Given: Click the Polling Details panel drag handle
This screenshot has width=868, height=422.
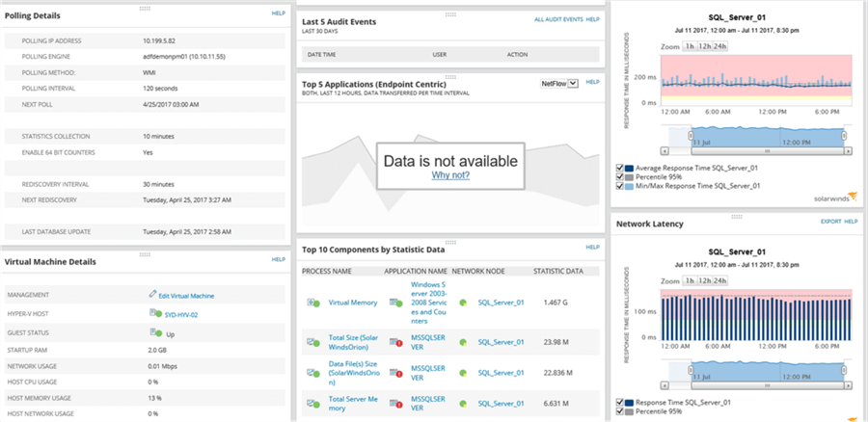Looking at the screenshot, I should [145, 9].
